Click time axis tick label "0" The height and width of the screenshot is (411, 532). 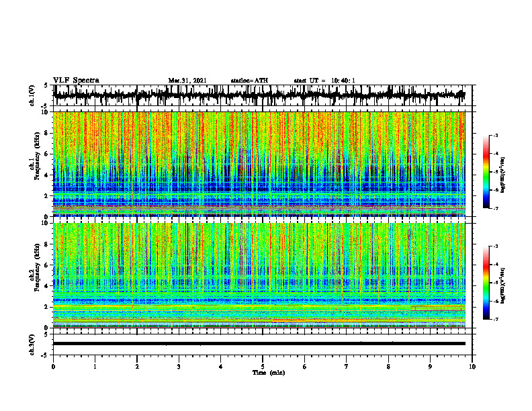[53, 367]
